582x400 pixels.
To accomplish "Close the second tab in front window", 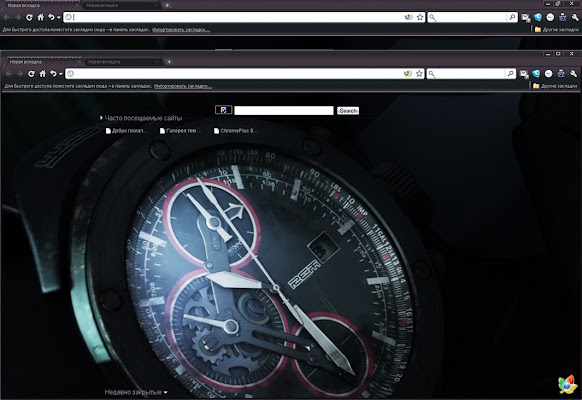I will pyautogui.click(x=158, y=62).
